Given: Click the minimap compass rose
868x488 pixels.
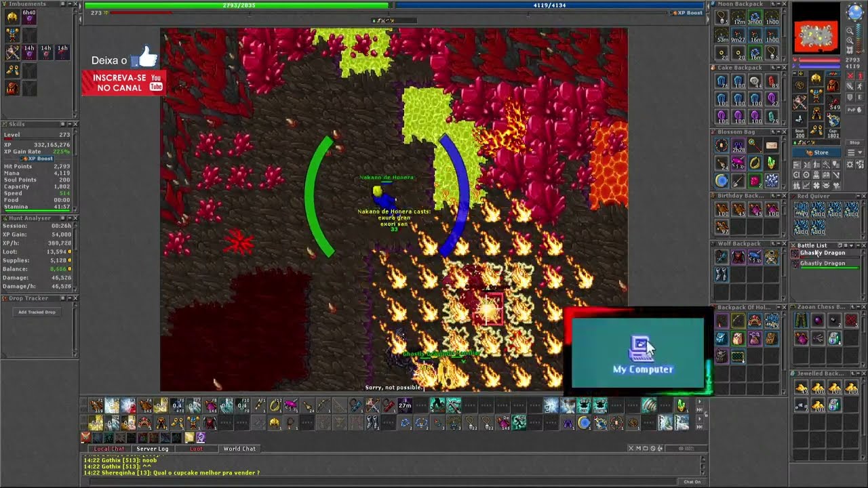Looking at the screenshot, I should click(854, 12).
